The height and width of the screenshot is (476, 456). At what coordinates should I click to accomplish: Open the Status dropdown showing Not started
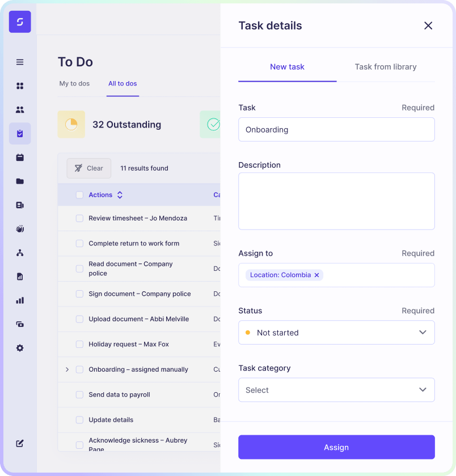point(336,333)
